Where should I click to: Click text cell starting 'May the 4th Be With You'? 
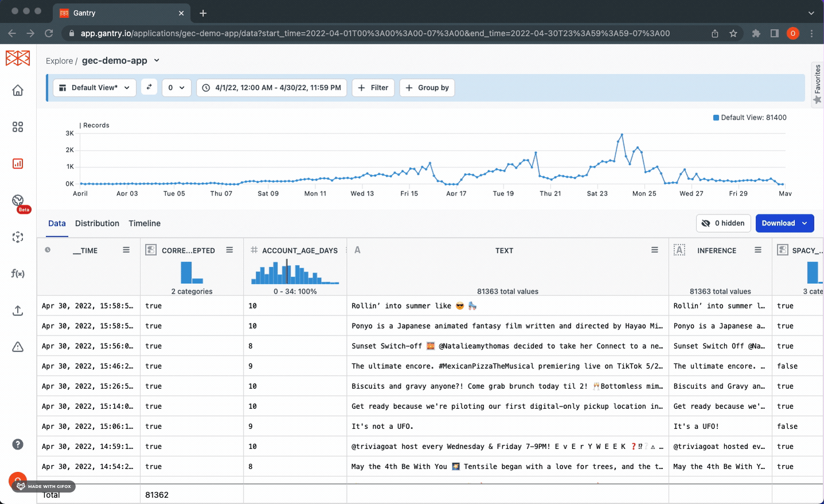[x=507, y=466]
